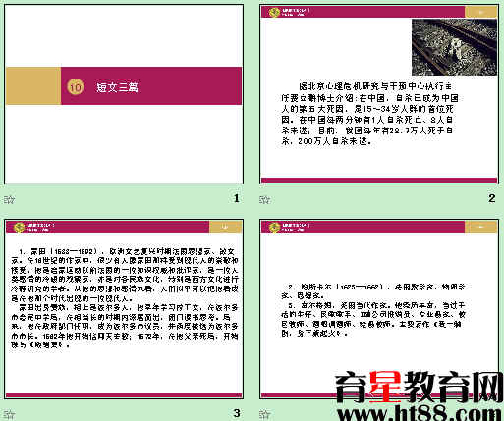Image resolution: width=504 pixels, height=421 pixels.
Task: Click the round logo in slide 3 header
Action: point(20,227)
